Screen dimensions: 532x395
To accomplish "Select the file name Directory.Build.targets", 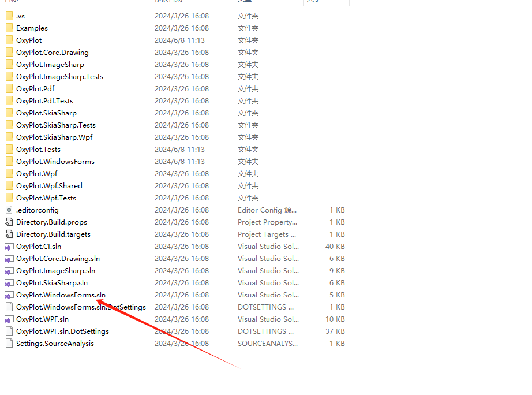I will [x=53, y=234].
